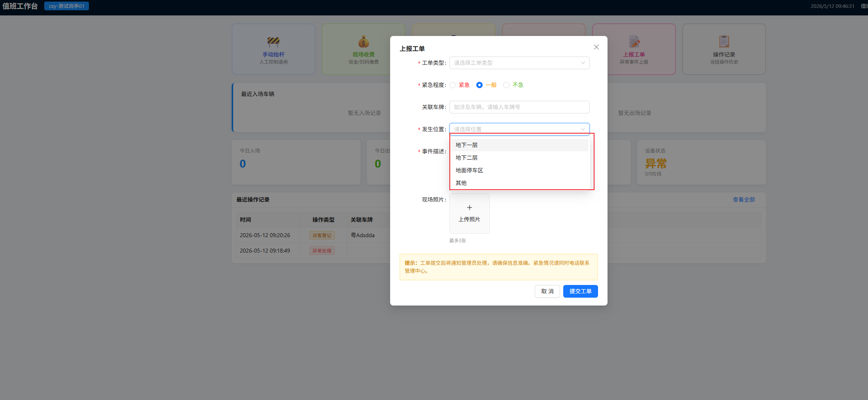Select the 一般 urgency radio button
Viewport: 868px width, 400px height.
(x=479, y=85)
